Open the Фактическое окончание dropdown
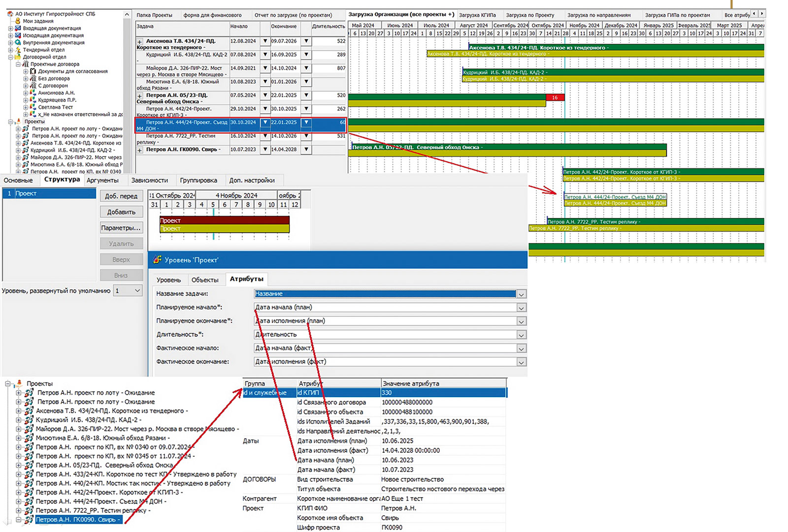Screen dimensions: 788x532 pyautogui.click(x=521, y=362)
